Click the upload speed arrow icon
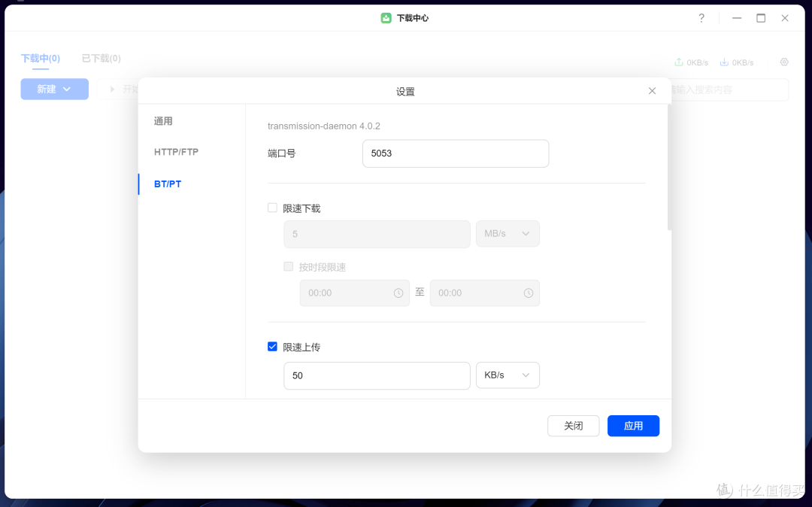The height and width of the screenshot is (507, 812). point(678,62)
